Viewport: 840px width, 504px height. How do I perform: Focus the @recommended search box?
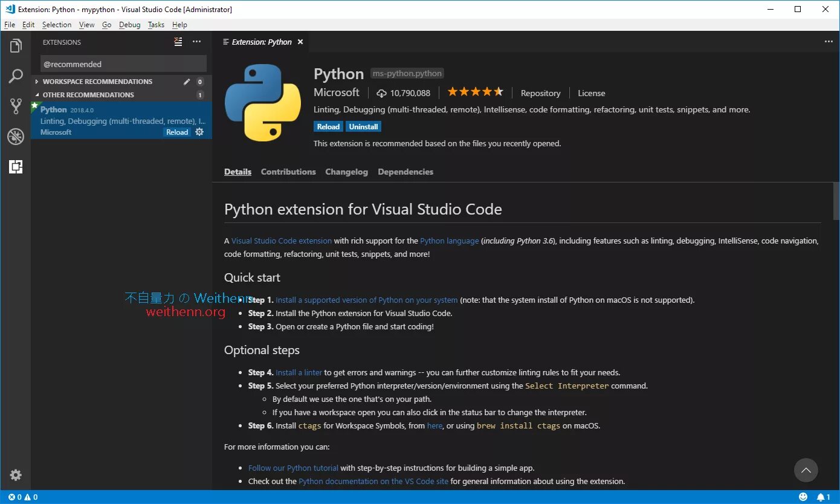pos(123,64)
